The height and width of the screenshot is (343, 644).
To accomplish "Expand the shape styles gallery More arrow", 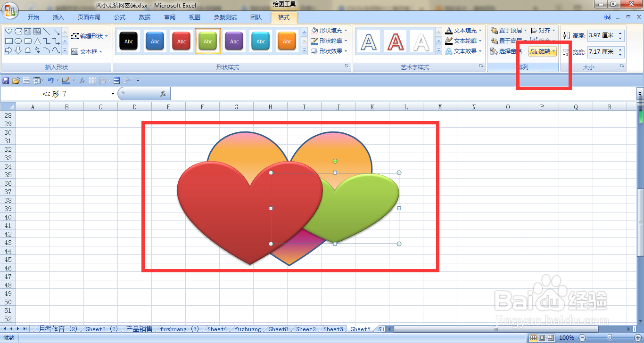I will [x=304, y=51].
